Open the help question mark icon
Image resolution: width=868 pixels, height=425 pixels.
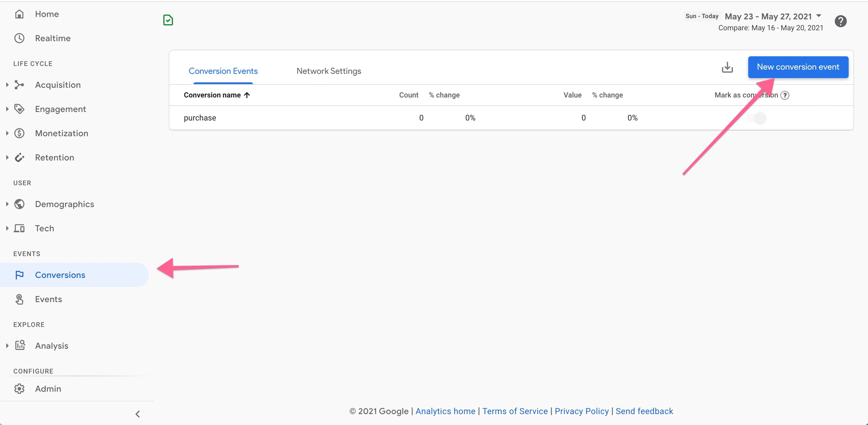pos(841,21)
